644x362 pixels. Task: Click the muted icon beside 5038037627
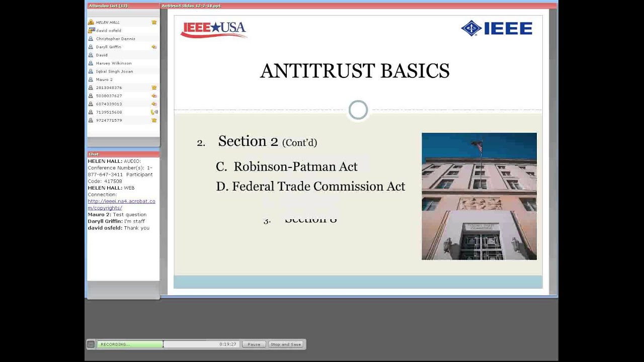click(x=154, y=96)
